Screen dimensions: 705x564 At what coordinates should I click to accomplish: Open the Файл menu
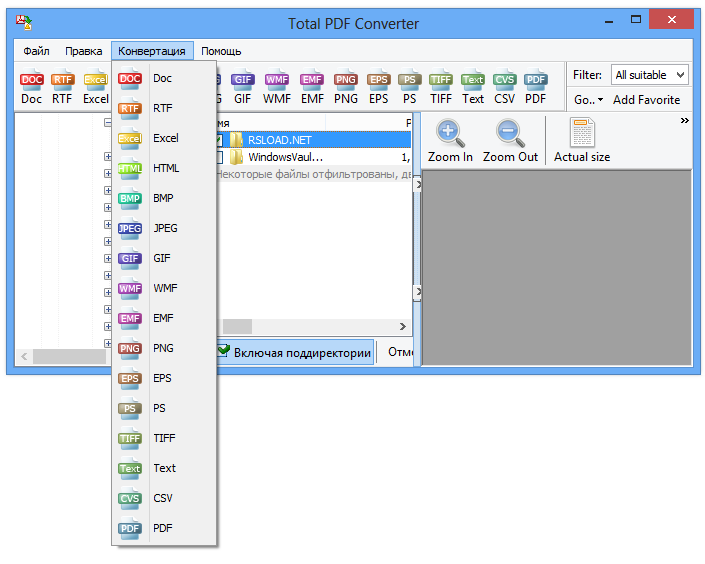click(x=37, y=51)
